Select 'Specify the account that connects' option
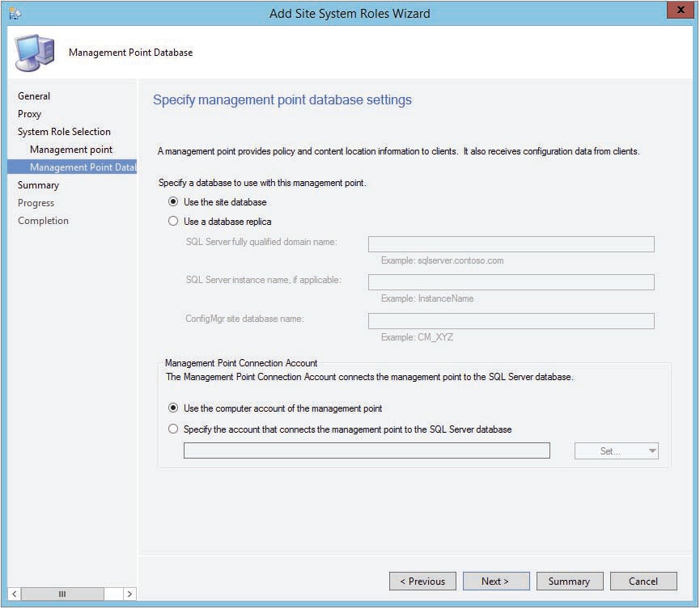The width and height of the screenshot is (700, 609). pyautogui.click(x=172, y=429)
